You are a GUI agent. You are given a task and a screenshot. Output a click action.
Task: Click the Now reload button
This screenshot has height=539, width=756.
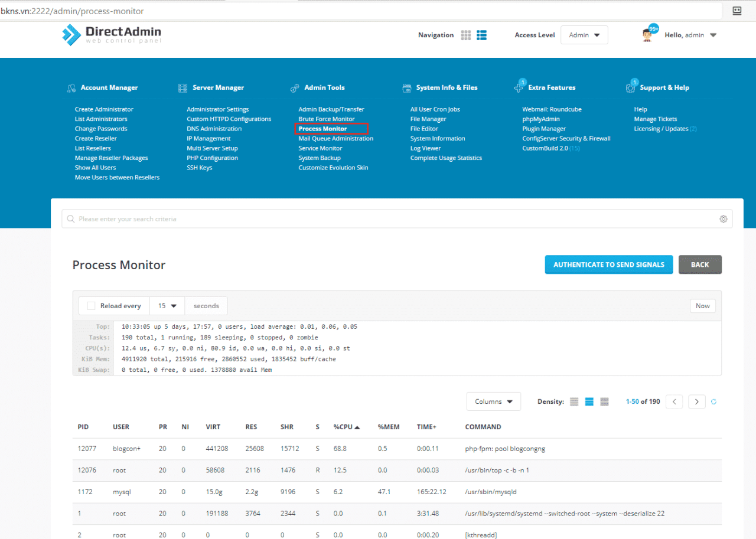click(702, 306)
